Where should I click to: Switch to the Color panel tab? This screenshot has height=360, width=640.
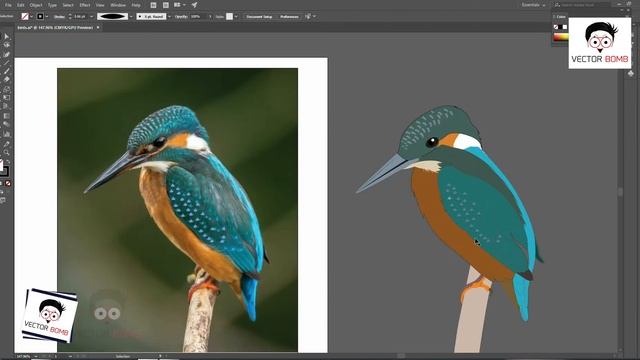pos(561,17)
